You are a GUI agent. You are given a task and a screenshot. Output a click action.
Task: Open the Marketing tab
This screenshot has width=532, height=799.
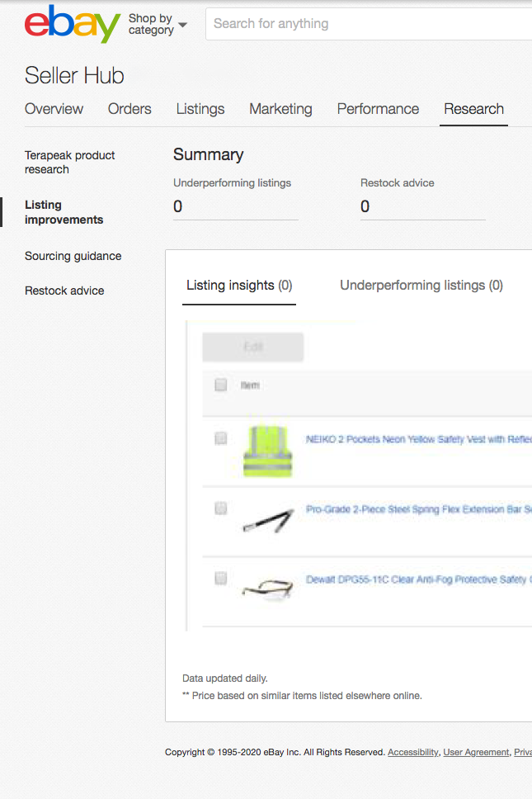click(280, 108)
